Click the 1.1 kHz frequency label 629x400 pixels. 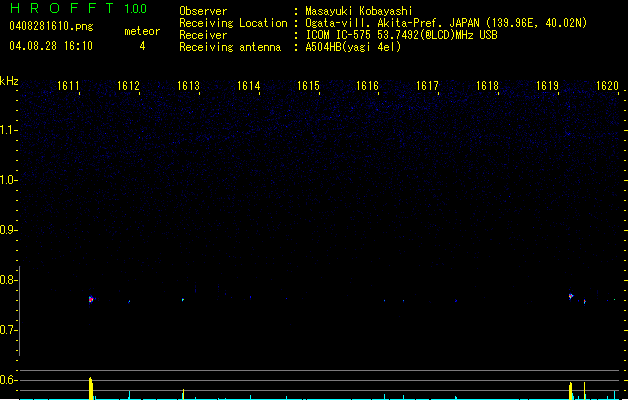click(7, 130)
